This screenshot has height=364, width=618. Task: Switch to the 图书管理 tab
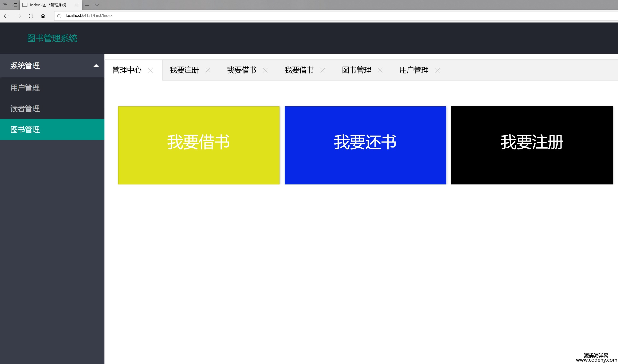(x=357, y=70)
